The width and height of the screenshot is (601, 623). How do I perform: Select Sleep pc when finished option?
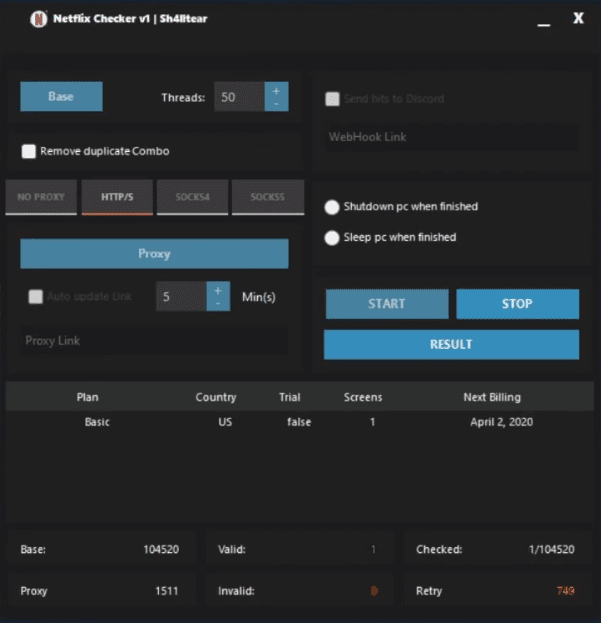coord(332,238)
